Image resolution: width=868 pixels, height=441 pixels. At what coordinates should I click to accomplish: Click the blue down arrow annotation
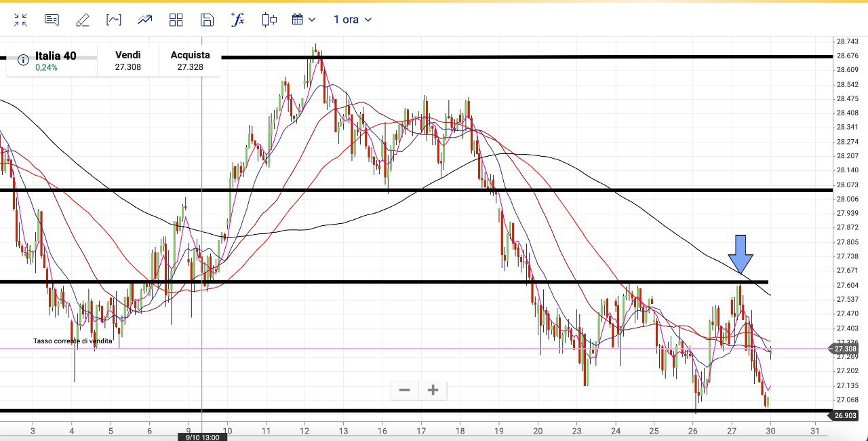click(x=741, y=254)
